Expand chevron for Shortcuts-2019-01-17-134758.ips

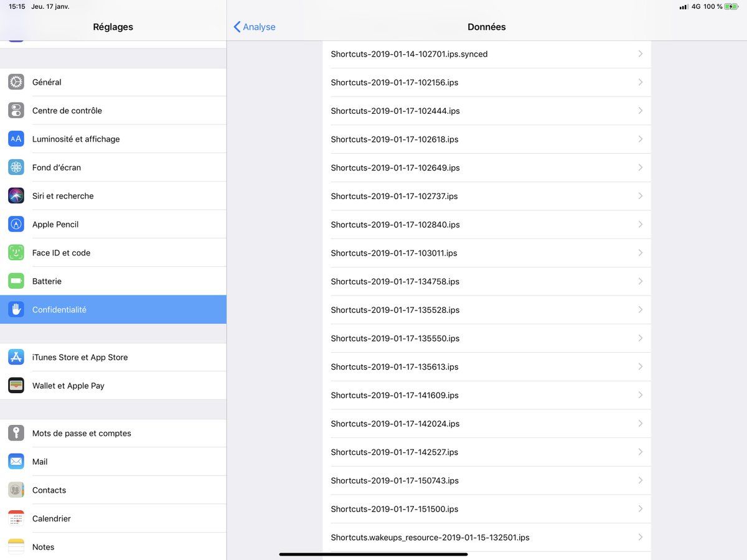tap(640, 281)
